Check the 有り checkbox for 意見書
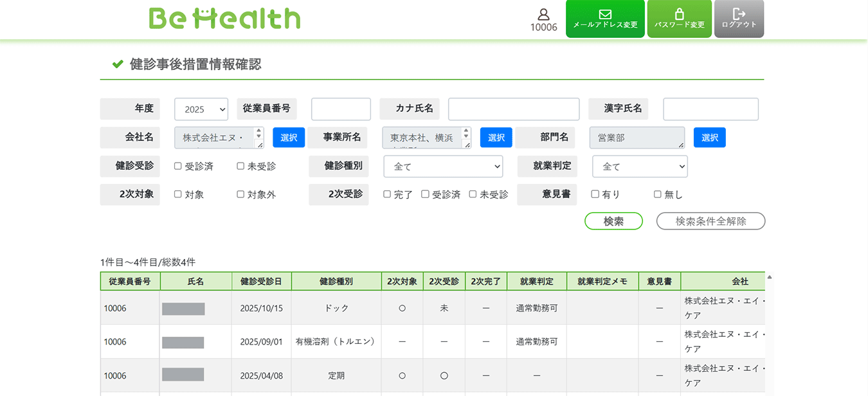The width and height of the screenshot is (868, 396). (x=595, y=194)
